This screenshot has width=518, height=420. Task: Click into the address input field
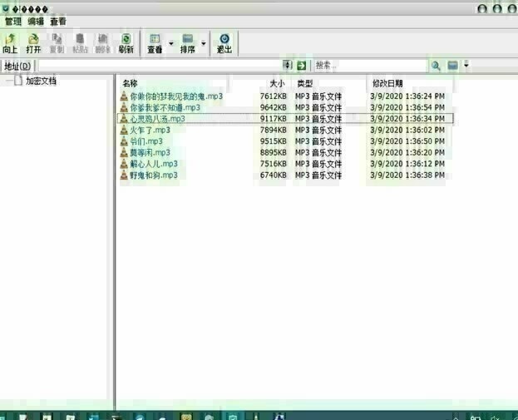pyautogui.click(x=160, y=66)
